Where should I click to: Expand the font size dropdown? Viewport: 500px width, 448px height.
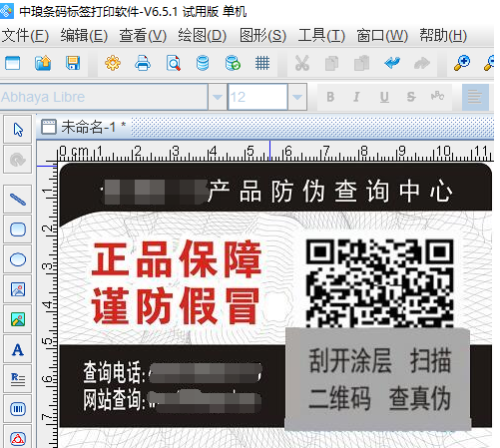point(297,97)
